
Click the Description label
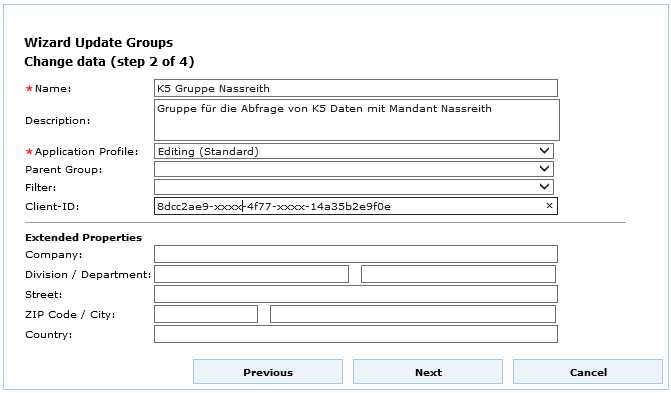(58, 121)
